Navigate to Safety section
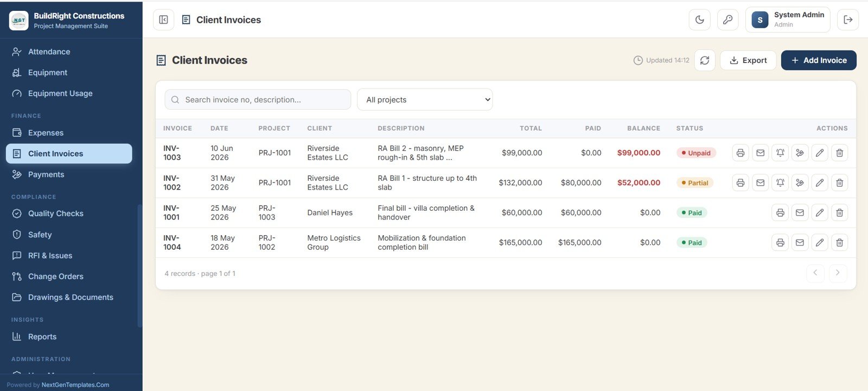This screenshot has width=868, height=391. pyautogui.click(x=69, y=235)
